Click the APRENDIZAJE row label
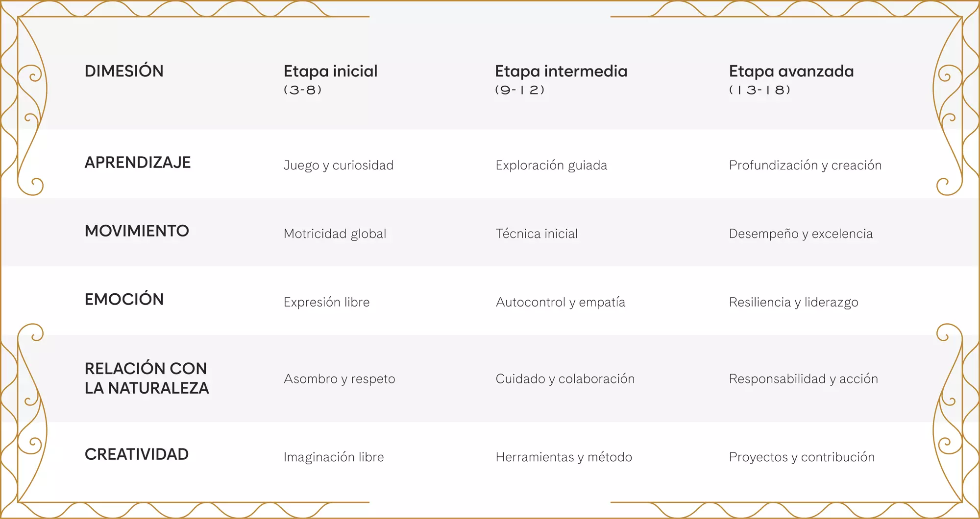This screenshot has width=980, height=519. coord(138,163)
